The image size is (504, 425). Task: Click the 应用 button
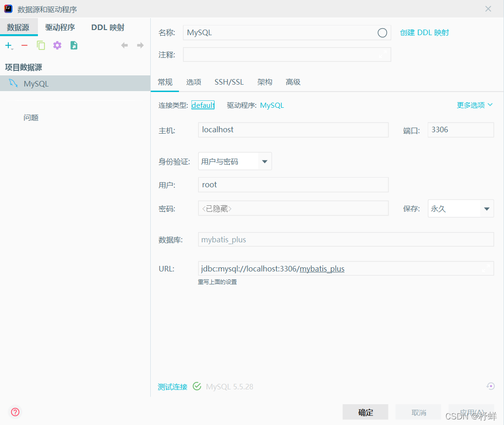[x=472, y=412]
